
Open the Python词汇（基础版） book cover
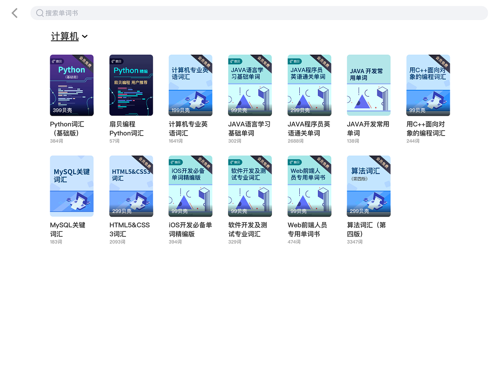[72, 85]
